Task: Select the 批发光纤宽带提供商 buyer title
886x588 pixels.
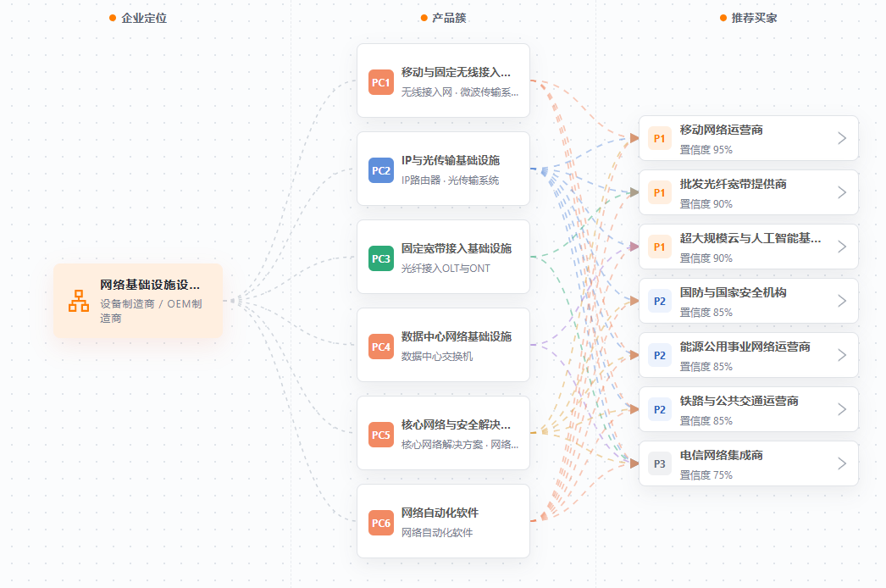Action: pos(733,185)
